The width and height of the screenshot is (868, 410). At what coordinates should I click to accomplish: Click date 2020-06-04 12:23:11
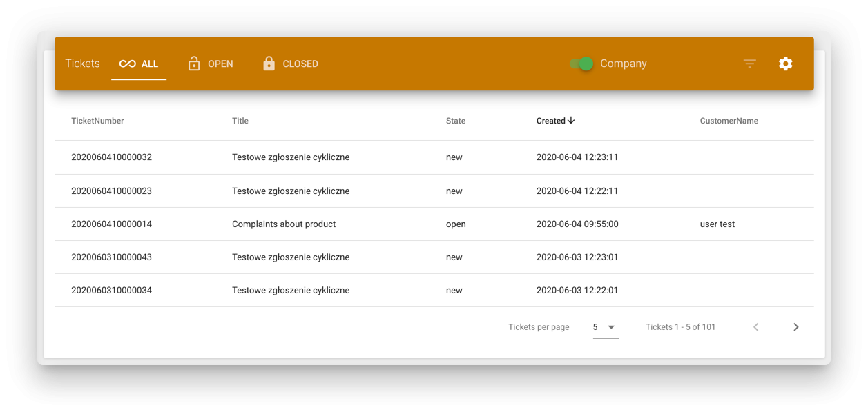577,157
